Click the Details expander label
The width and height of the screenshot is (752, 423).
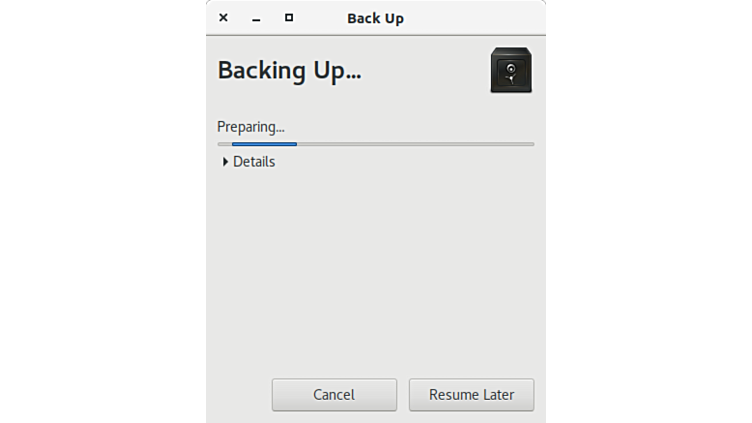(x=254, y=162)
